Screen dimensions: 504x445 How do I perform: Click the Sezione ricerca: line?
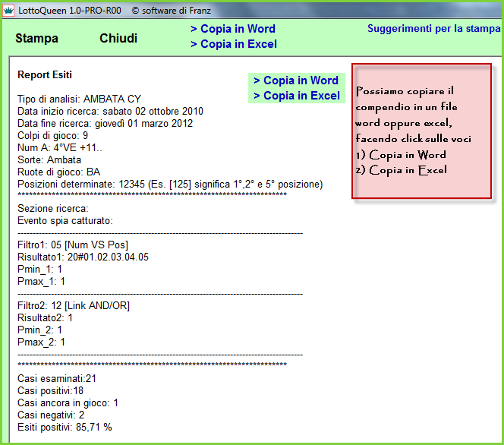coord(53,209)
